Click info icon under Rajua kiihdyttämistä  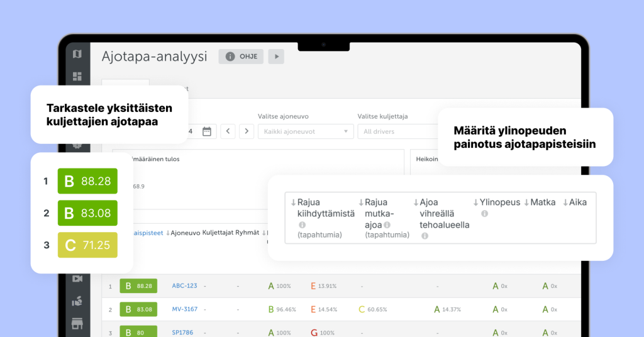click(302, 224)
